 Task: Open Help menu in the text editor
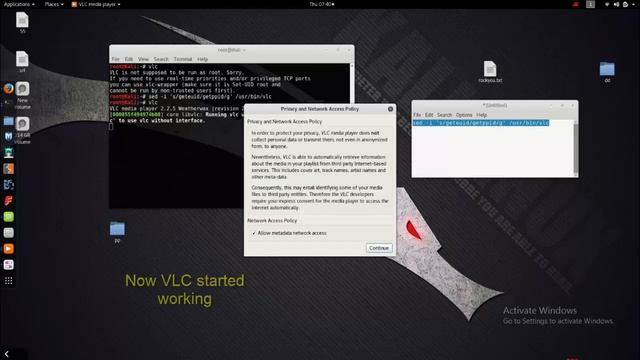coord(482,115)
